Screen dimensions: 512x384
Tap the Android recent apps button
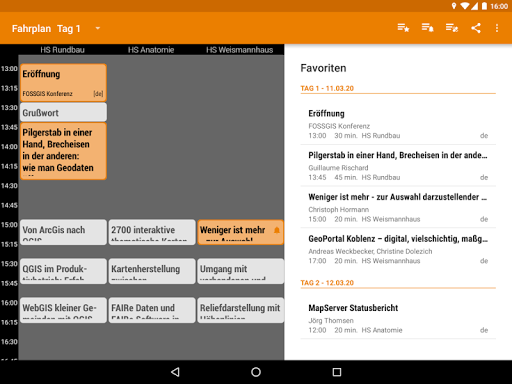click(x=337, y=372)
